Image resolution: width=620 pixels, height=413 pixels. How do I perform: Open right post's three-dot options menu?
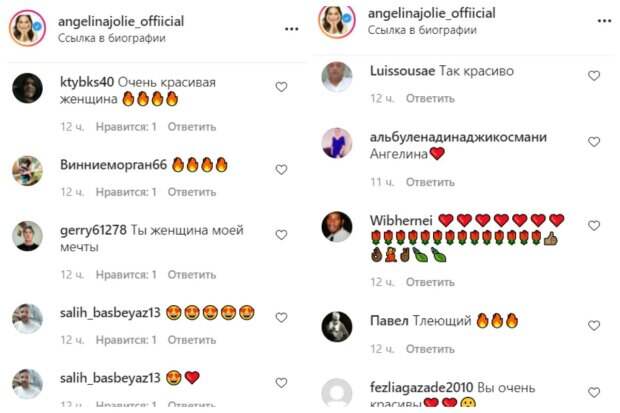(x=604, y=21)
